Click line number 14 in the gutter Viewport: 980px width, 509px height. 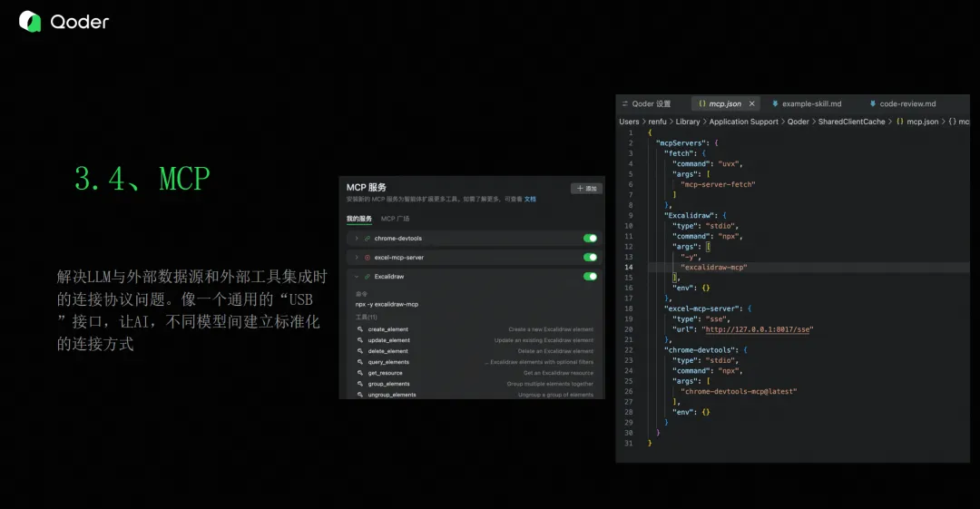[628, 267]
